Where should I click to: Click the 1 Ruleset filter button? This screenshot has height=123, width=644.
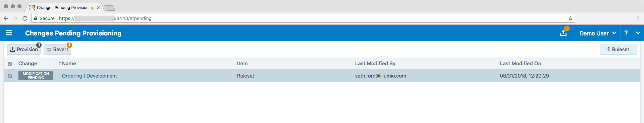618,49
